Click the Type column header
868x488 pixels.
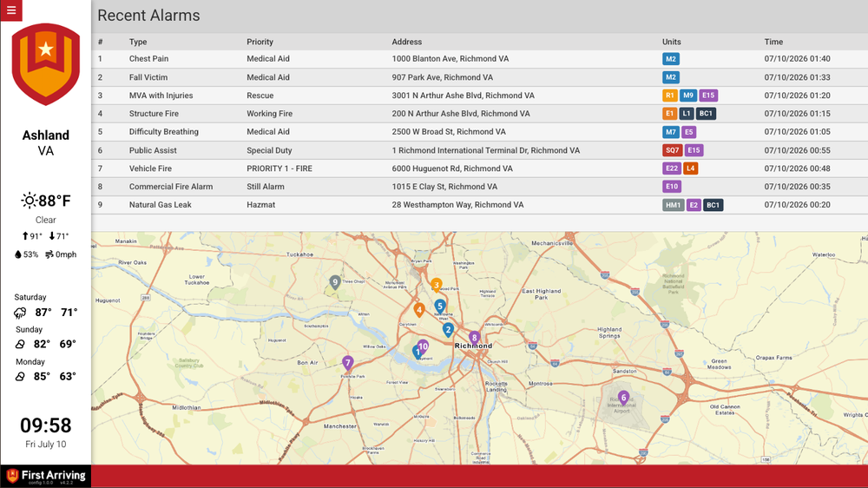pos(138,42)
